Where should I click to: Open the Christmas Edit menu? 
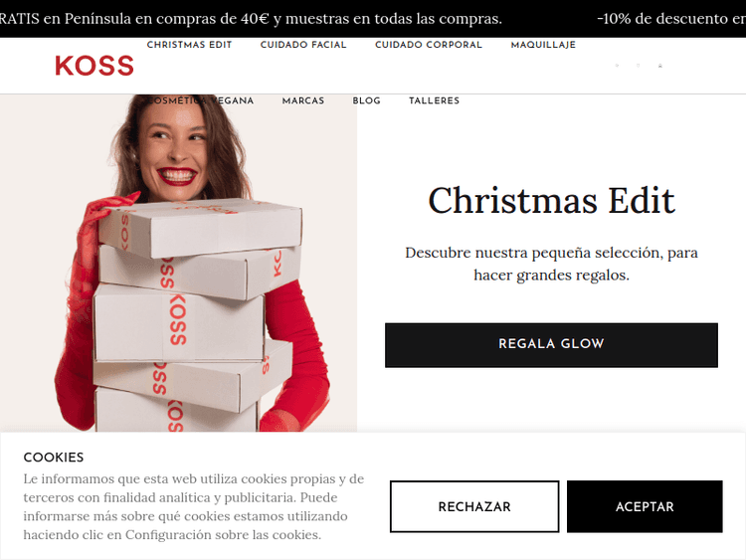pos(189,45)
